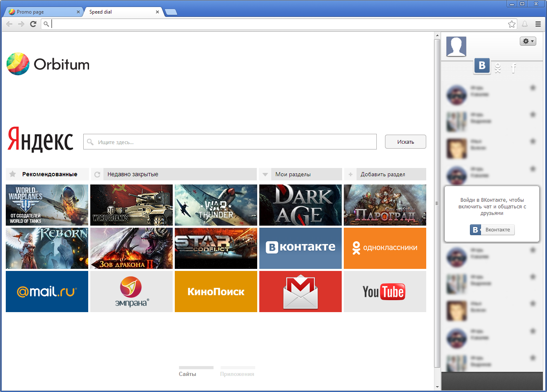Click Добавить раздел
This screenshot has height=392, width=547.
pos(385,174)
